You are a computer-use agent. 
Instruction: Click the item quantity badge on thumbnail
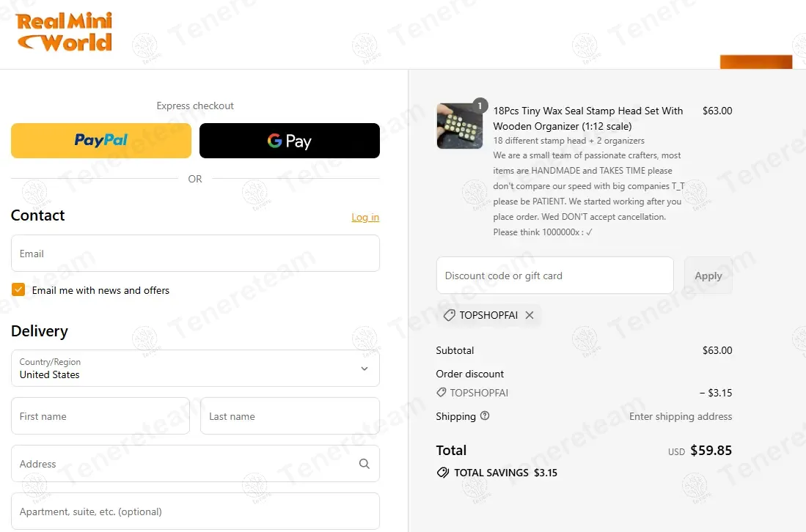tap(480, 106)
